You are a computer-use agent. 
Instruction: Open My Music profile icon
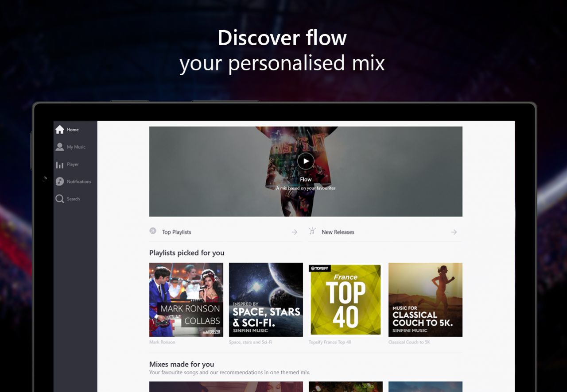60,147
